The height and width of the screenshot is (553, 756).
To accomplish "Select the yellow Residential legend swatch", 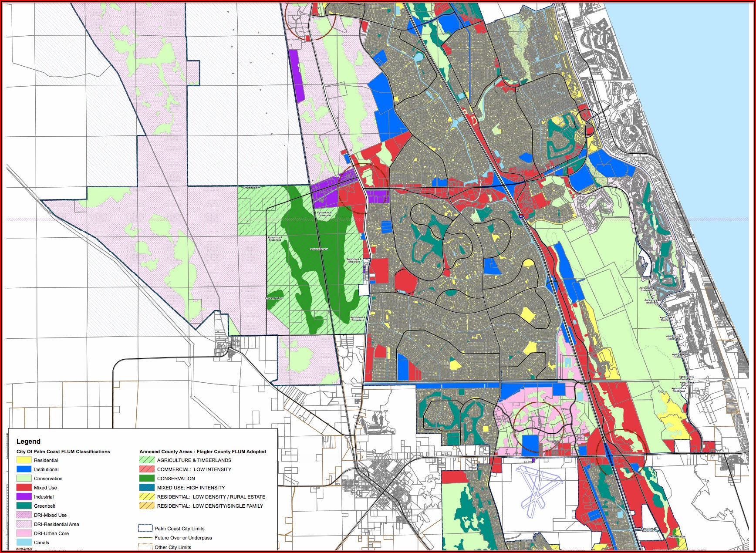I will [x=24, y=460].
